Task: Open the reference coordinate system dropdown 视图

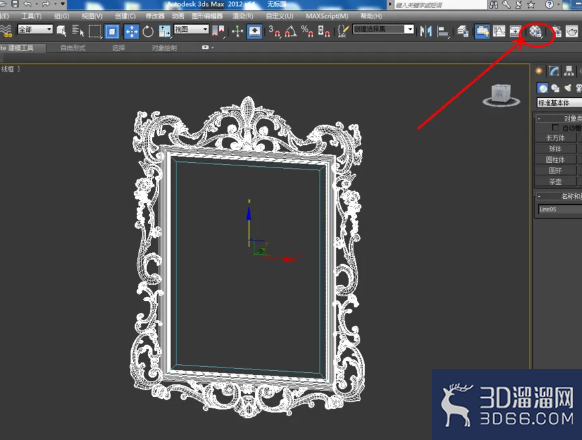Action: (192, 29)
